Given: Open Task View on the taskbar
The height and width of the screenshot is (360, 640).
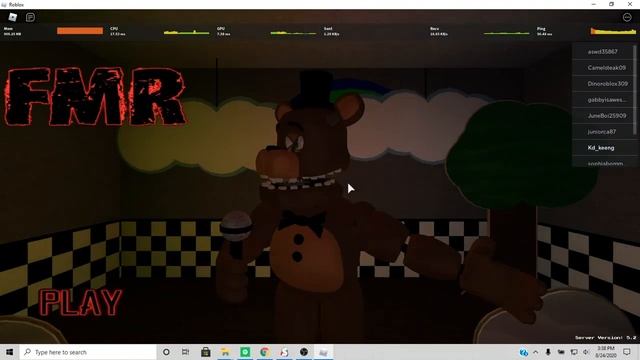Looking at the screenshot, I should [185, 352].
